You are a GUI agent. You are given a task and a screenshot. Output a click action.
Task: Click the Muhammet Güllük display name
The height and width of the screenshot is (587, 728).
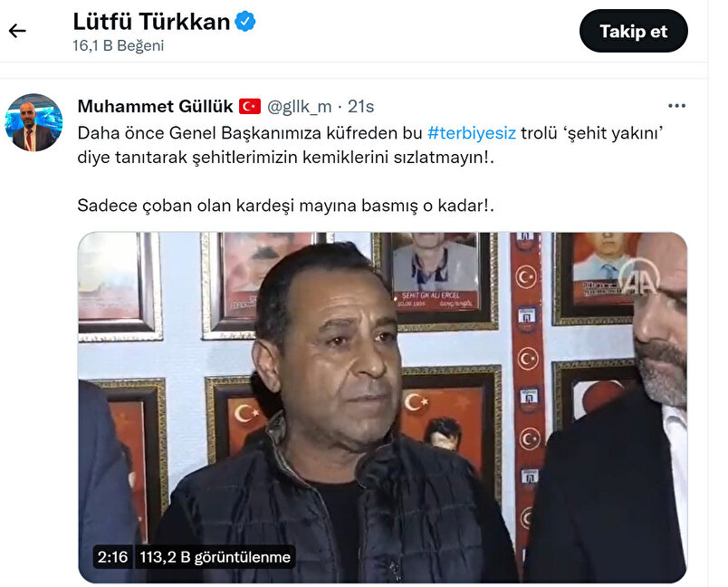pos(155,106)
